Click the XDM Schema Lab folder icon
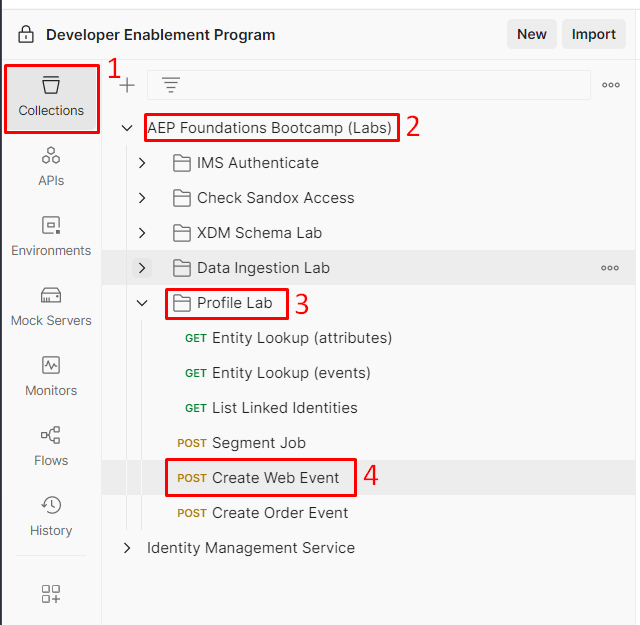 click(182, 233)
